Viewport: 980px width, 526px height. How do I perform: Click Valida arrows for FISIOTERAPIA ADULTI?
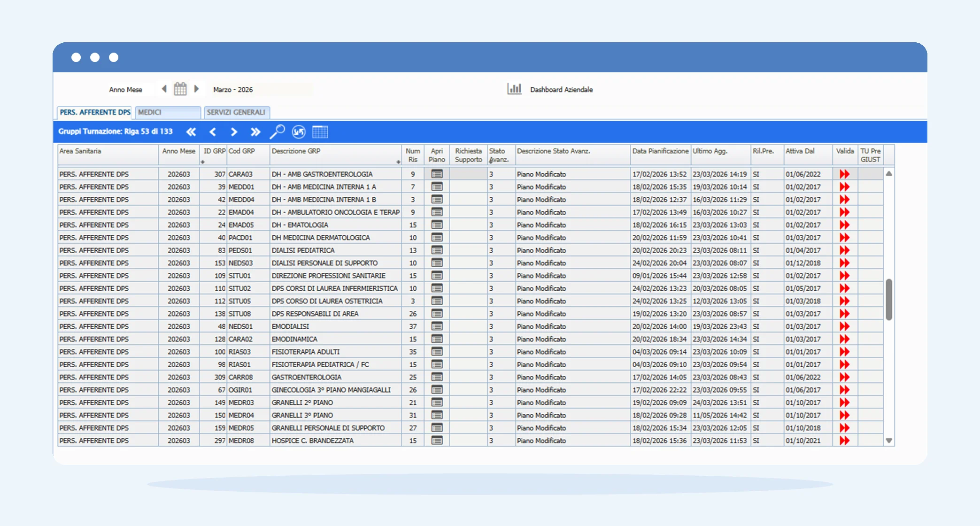[845, 352]
